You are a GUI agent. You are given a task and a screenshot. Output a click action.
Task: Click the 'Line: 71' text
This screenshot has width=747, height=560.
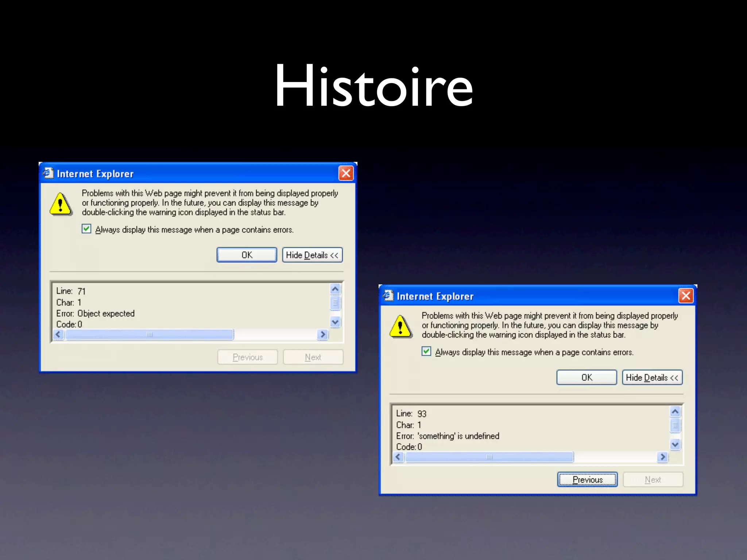71,291
